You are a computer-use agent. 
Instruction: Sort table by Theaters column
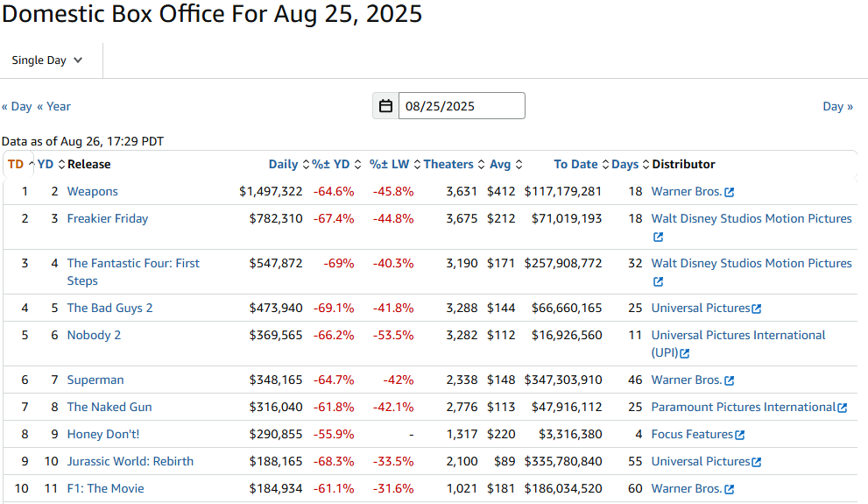click(x=454, y=165)
